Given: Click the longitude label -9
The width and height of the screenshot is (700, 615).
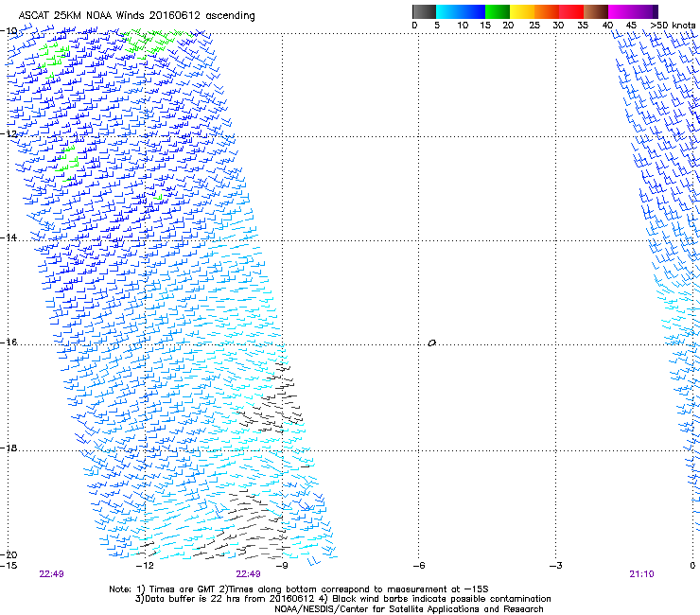Looking at the screenshot, I should pyautogui.click(x=282, y=566).
